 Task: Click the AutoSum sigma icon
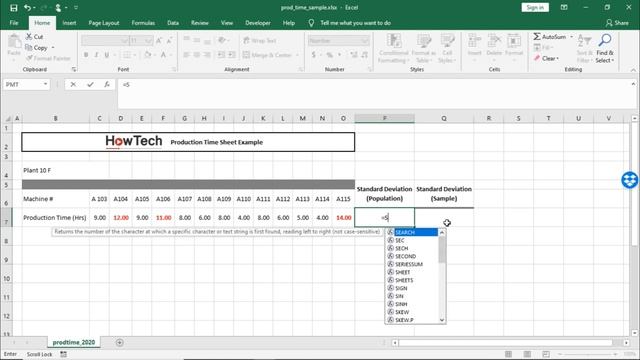point(537,37)
